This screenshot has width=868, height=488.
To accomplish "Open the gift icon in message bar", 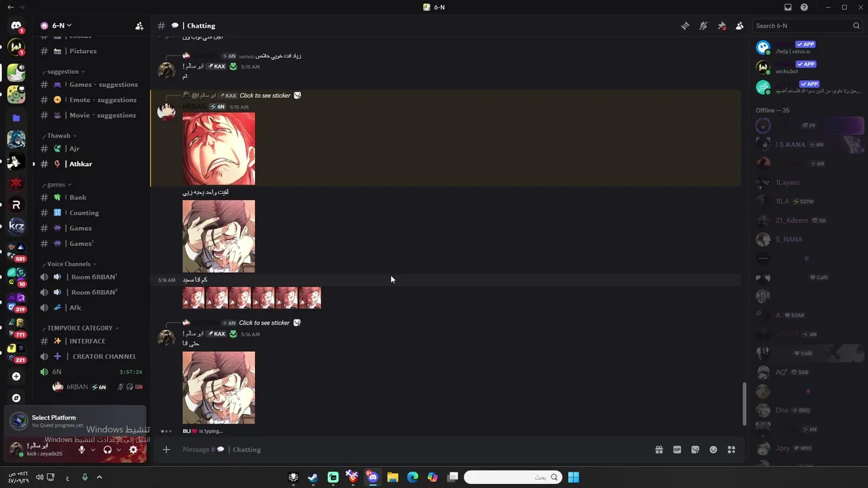I will pos(658,449).
